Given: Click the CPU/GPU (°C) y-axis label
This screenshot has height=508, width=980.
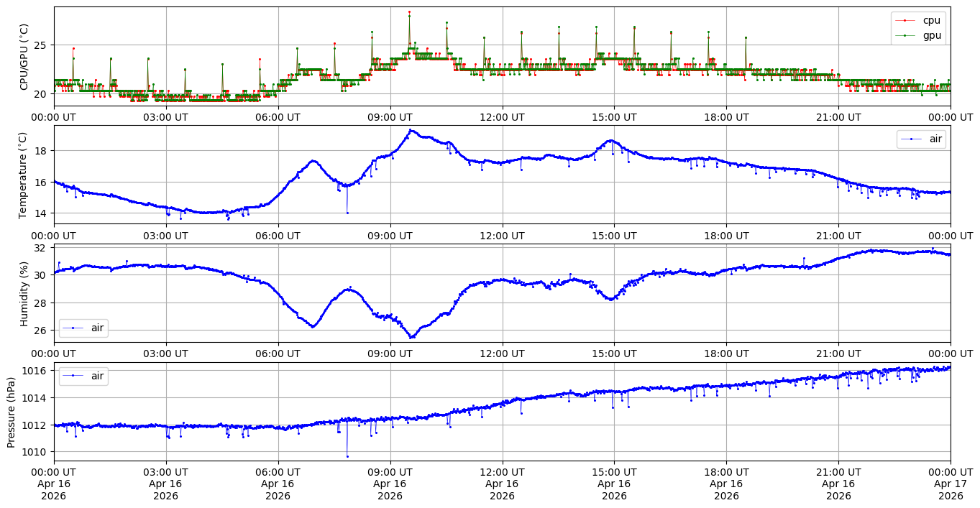Looking at the screenshot, I should (x=24, y=57).
